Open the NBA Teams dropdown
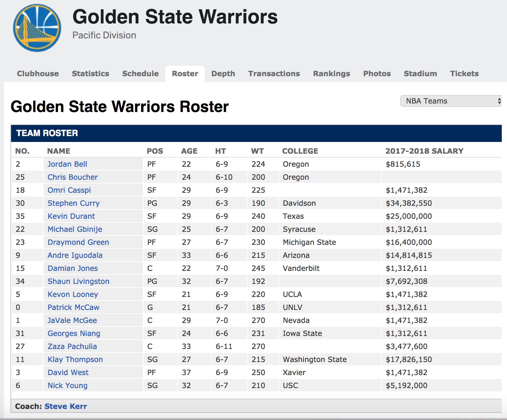 [451, 101]
